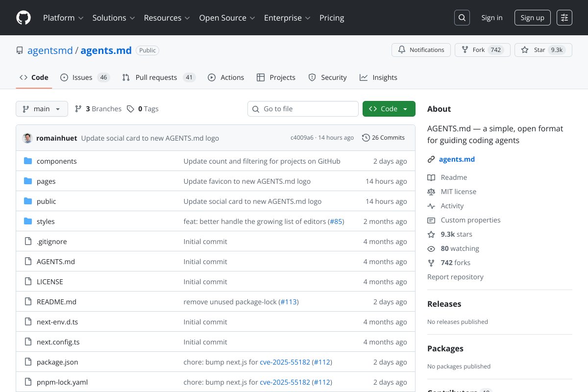Click the public folder icon
Screen dimensions: 588x392
[x=28, y=201]
